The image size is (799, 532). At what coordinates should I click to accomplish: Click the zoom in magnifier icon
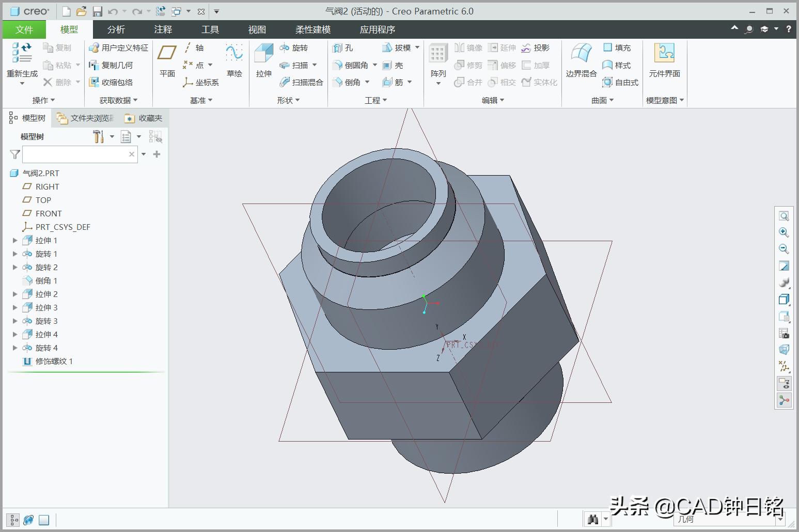point(784,232)
